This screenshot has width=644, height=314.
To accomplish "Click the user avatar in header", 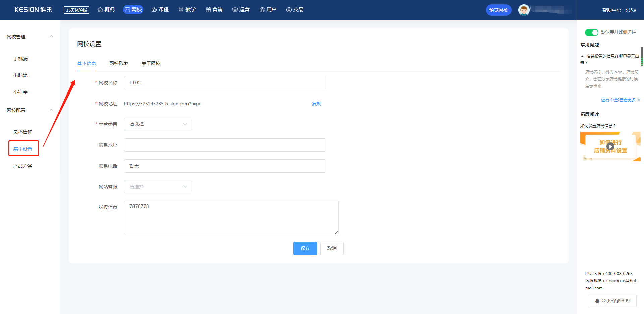I will point(524,10).
